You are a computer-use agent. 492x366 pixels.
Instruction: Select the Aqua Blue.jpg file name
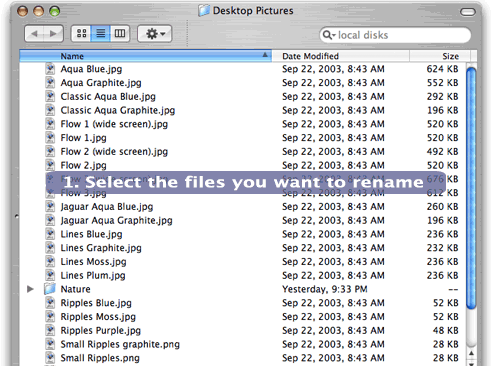[91, 69]
